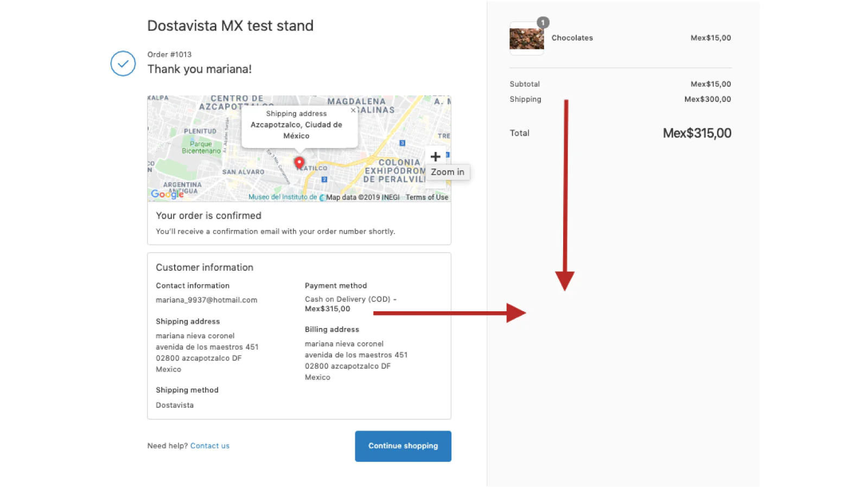
Task: Click the Dostavista shipping method text
Action: coord(175,405)
